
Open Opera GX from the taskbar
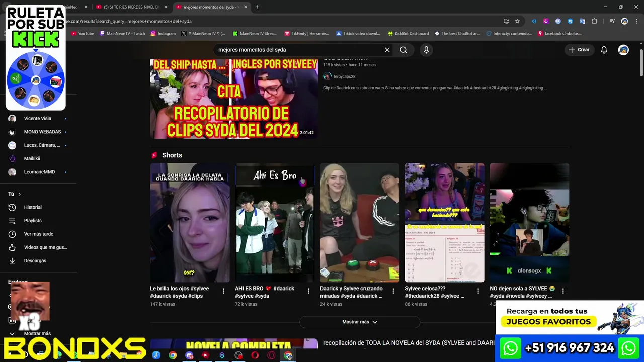272,355
